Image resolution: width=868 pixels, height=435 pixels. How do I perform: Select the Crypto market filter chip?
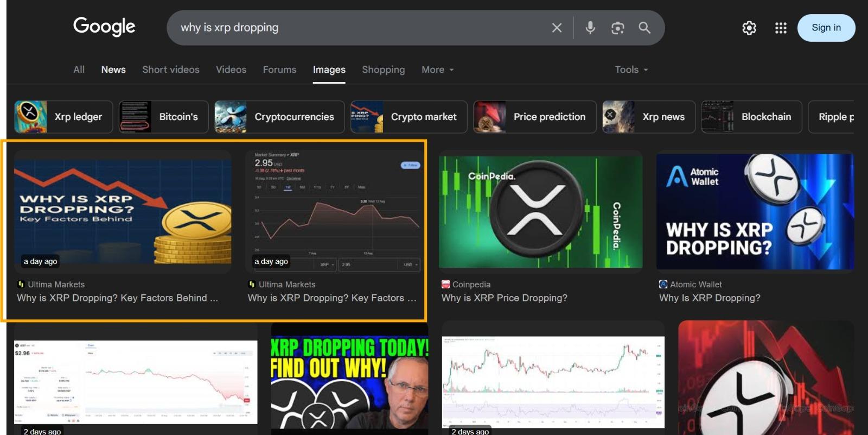(x=409, y=117)
